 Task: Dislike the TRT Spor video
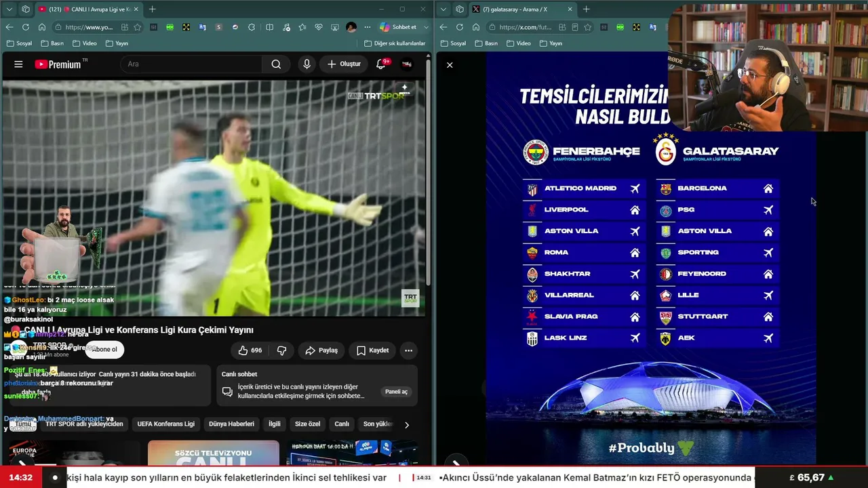281,350
